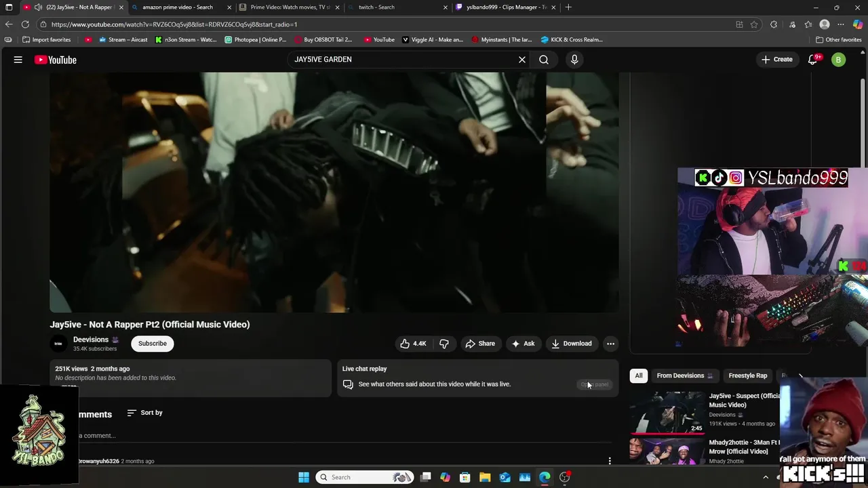Open the Windows Start menu
The height and width of the screenshot is (488, 868).
(304, 477)
